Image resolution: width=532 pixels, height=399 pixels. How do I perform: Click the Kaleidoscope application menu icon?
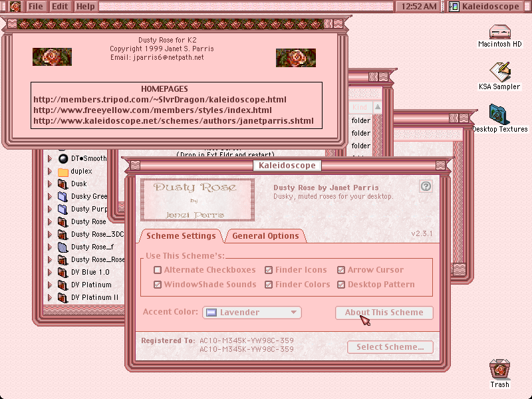[454, 6]
